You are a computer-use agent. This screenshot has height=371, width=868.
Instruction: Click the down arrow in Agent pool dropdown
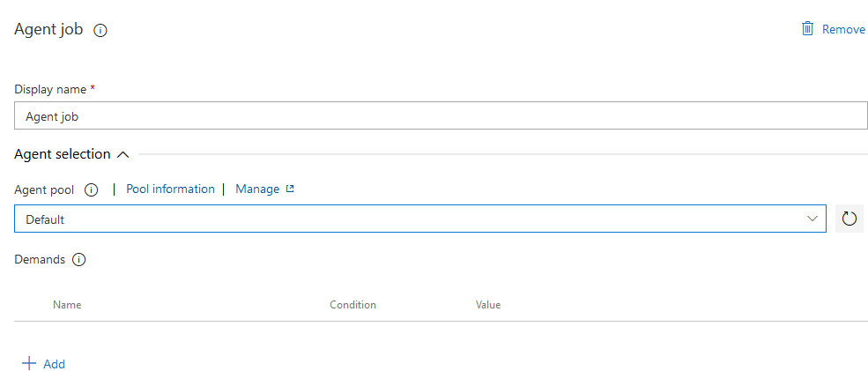click(x=812, y=219)
